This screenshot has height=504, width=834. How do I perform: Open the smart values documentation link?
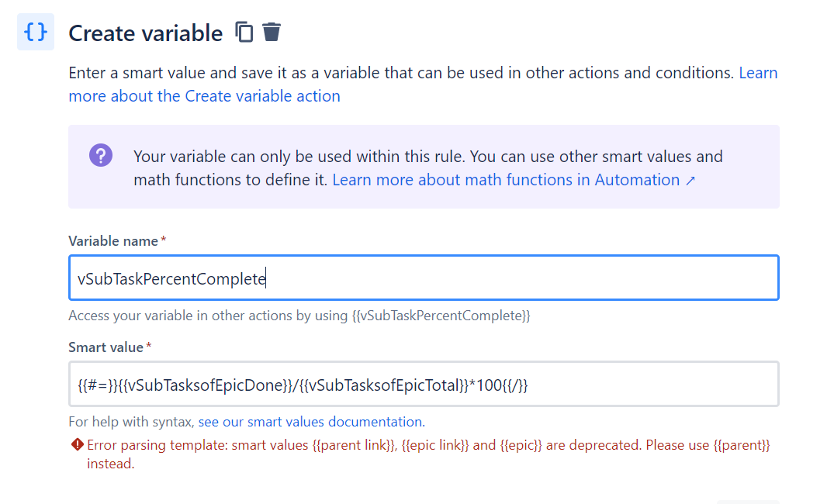312,422
